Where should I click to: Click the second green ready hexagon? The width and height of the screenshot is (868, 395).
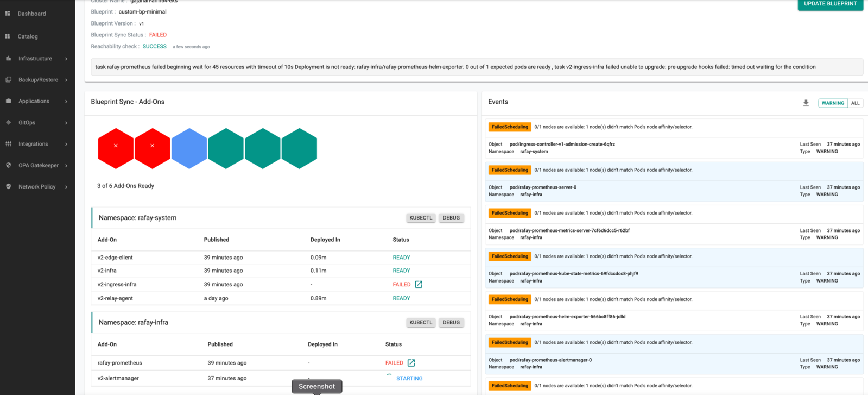coord(263,148)
